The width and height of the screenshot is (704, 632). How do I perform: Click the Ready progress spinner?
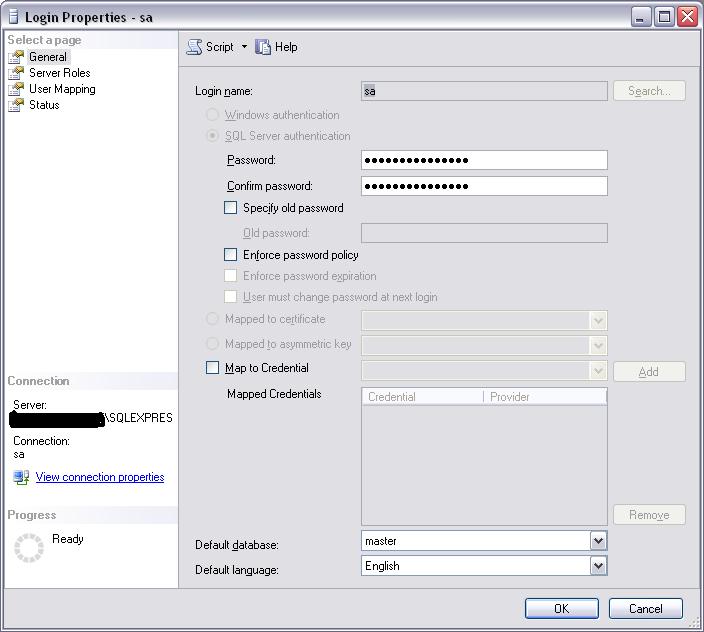(29, 548)
